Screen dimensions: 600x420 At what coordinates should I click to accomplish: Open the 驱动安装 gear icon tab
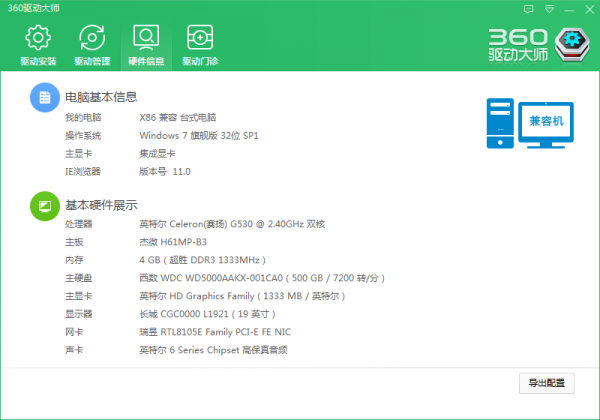(38, 45)
